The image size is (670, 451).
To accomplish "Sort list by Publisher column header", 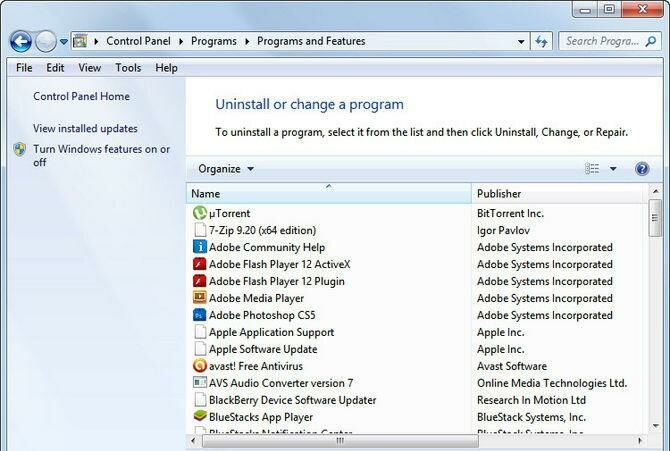I will 559,194.
